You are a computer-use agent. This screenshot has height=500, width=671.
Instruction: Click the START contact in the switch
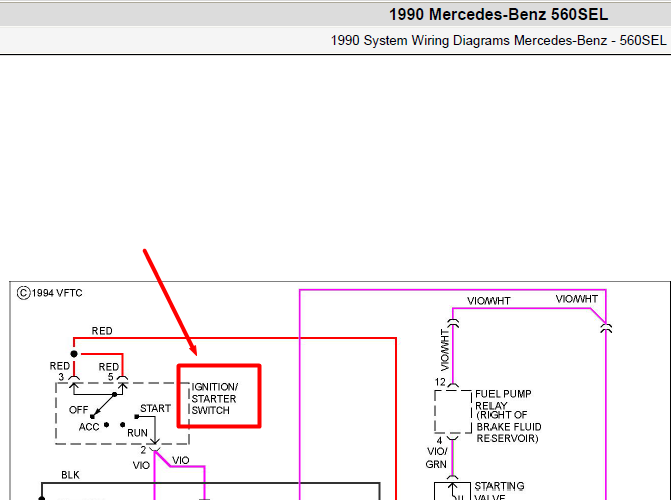pos(155,408)
